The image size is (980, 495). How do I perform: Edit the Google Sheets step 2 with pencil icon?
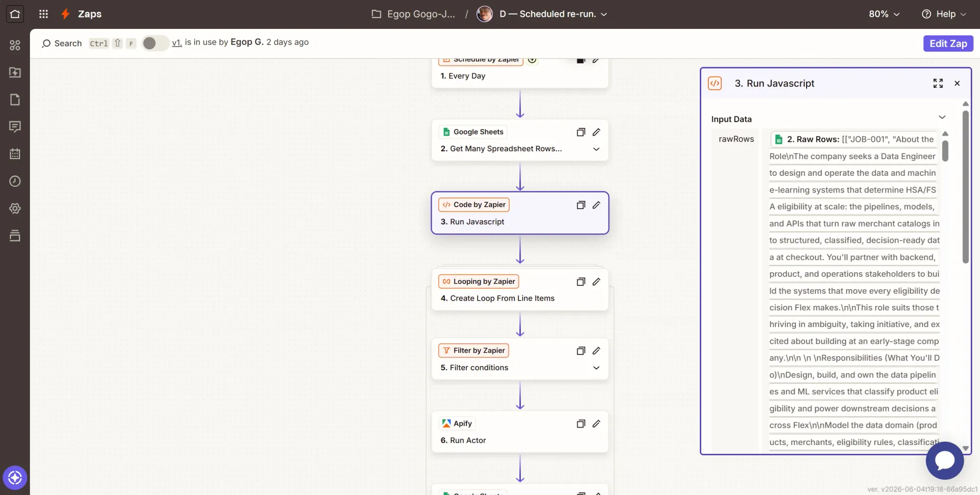coord(596,132)
